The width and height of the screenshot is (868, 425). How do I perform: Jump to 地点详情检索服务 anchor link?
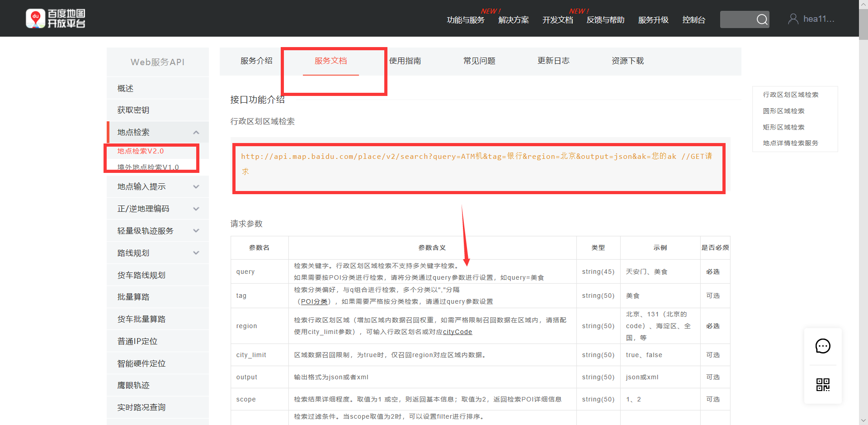(791, 143)
